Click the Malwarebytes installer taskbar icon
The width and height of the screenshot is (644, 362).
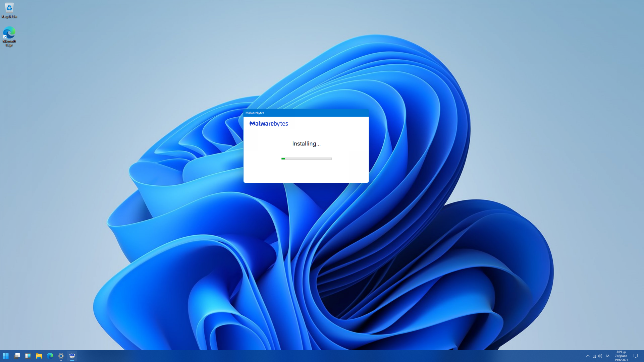72,356
